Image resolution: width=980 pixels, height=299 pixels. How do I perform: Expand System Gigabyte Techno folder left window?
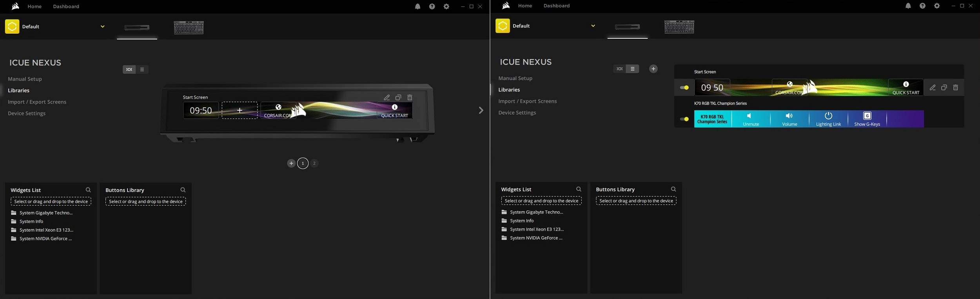tap(42, 213)
